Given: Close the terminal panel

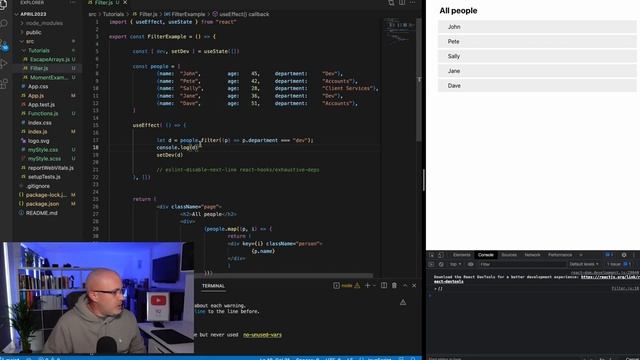Looking at the screenshot, I should tap(414, 286).
